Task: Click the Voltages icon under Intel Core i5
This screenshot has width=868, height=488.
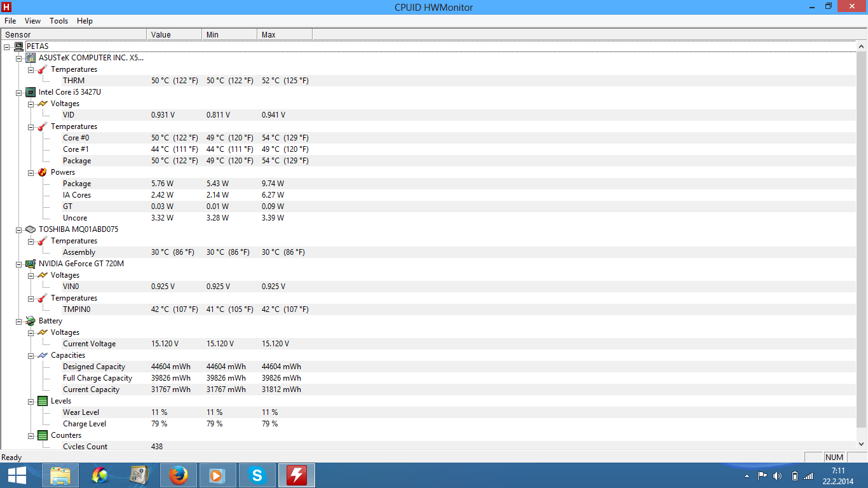Action: click(43, 104)
